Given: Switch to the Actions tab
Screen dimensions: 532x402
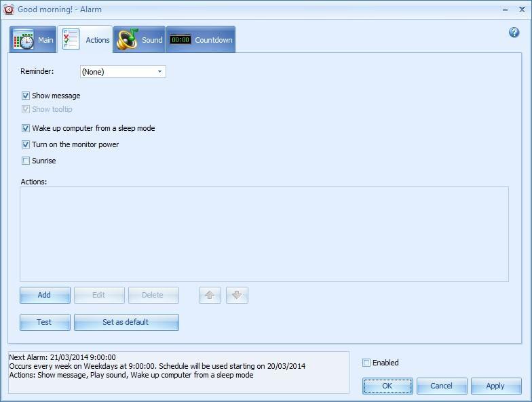Looking at the screenshot, I should 85,39.
